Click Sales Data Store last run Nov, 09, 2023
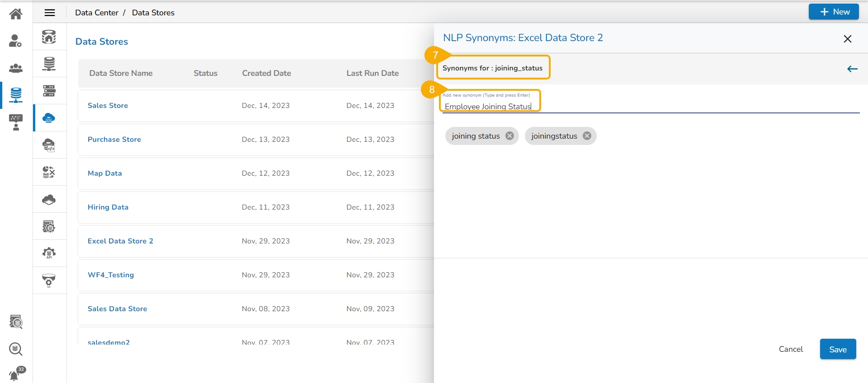This screenshot has width=868, height=383. (x=370, y=309)
